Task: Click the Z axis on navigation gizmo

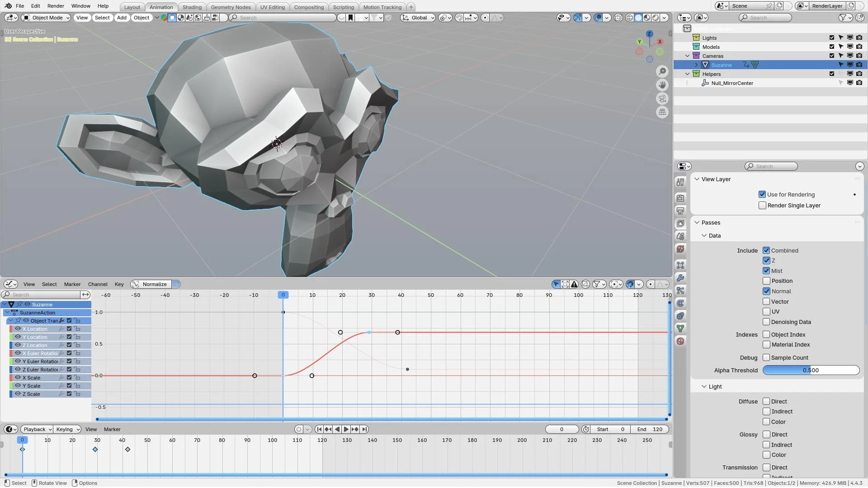Action: click(649, 34)
